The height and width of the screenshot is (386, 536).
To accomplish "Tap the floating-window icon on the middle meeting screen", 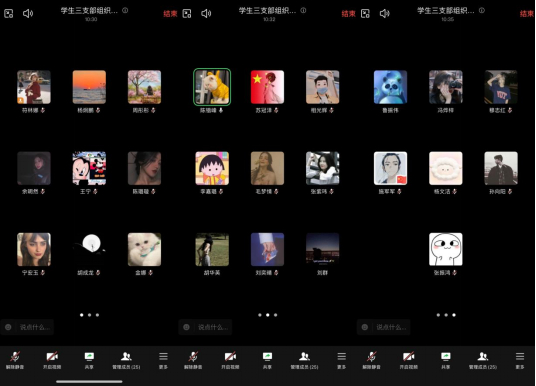I will (187, 14).
